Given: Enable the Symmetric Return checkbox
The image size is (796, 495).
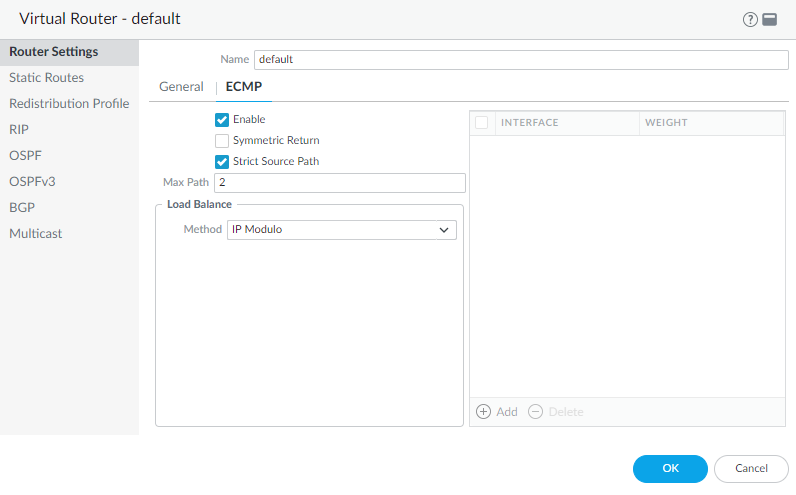Looking at the screenshot, I should (222, 140).
